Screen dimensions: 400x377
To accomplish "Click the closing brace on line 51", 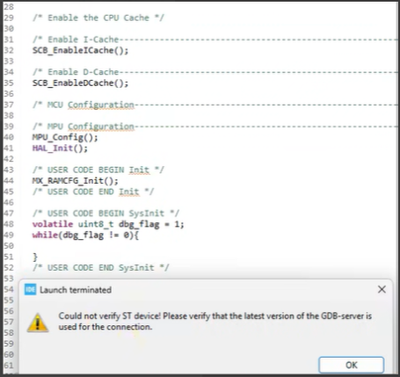I will pos(35,257).
